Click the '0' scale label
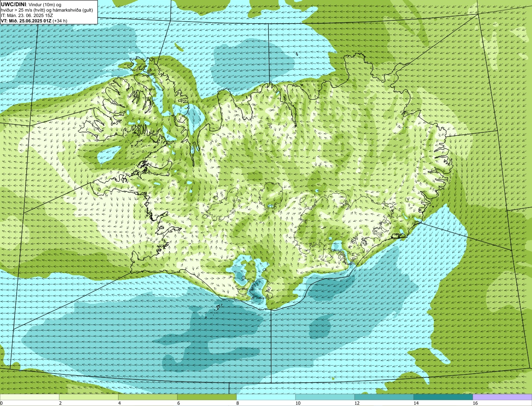This screenshot has height=406, width=532. coord(2,403)
